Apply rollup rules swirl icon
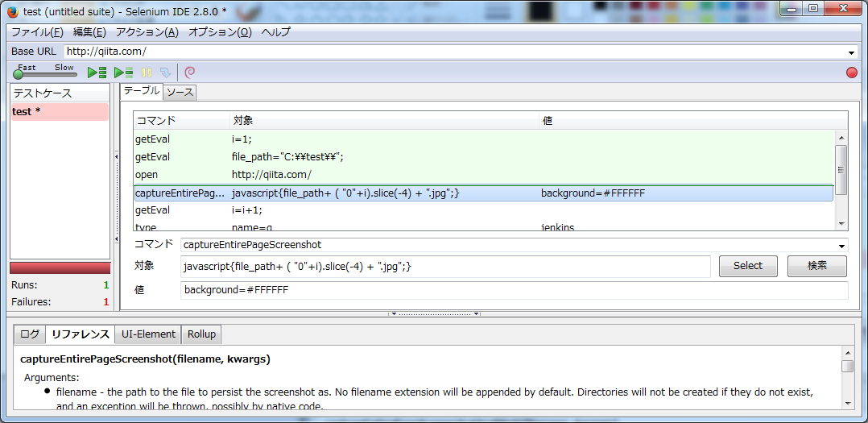868x423 pixels. click(x=190, y=72)
